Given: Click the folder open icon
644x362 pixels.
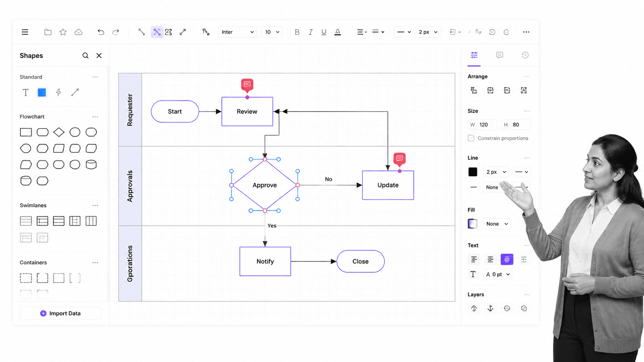Looking at the screenshot, I should [48, 32].
